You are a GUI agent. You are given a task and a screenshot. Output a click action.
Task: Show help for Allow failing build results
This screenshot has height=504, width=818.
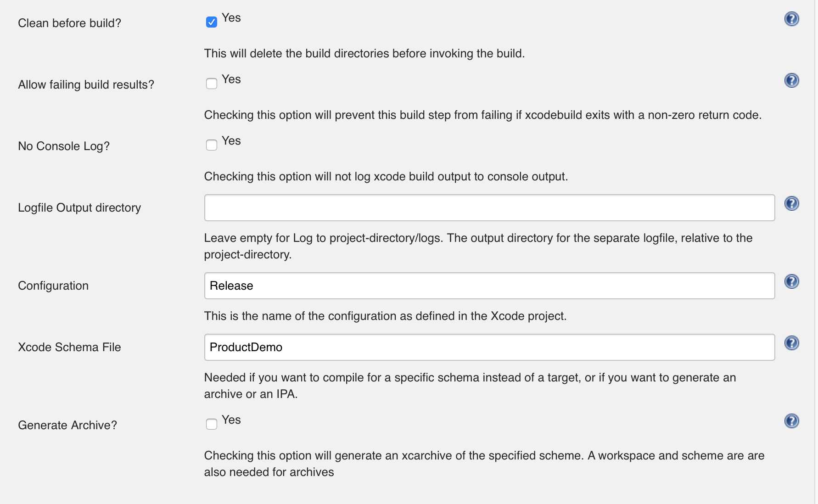791,80
